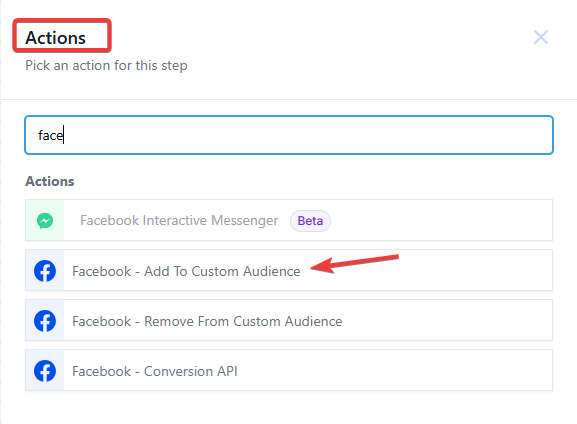The image size is (577, 424).
Task: Select the purple Beta badge
Action: coord(310,221)
